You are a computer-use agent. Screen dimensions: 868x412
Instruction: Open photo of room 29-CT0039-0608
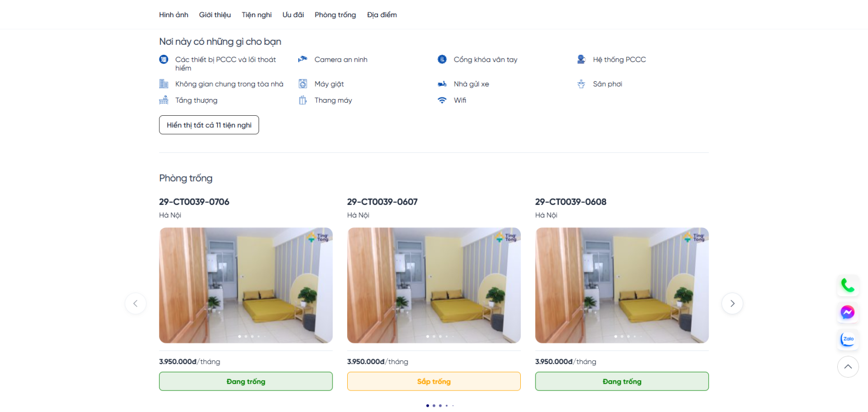pyautogui.click(x=622, y=285)
